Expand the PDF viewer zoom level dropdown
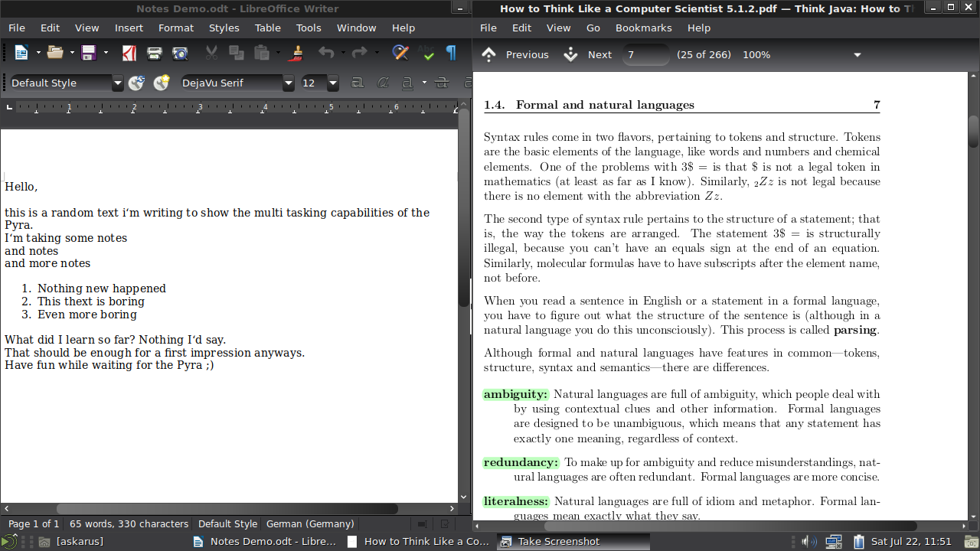Screen dimensions: 980x551 [857, 55]
